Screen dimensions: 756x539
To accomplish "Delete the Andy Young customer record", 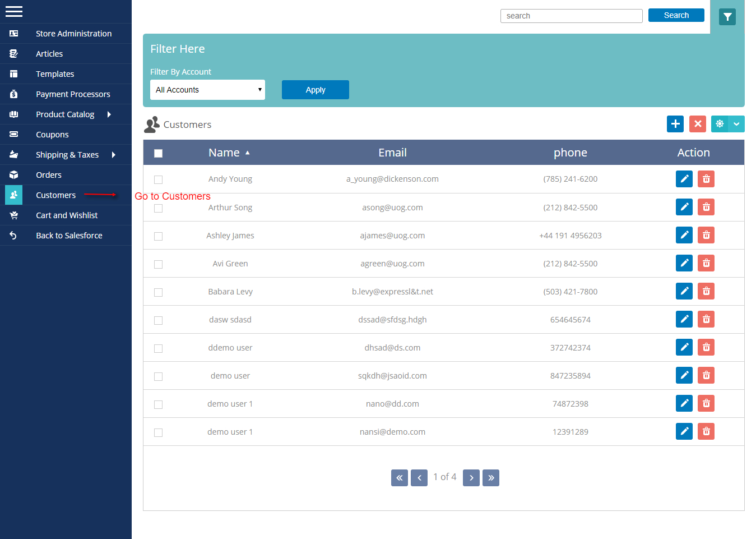I will click(x=706, y=179).
